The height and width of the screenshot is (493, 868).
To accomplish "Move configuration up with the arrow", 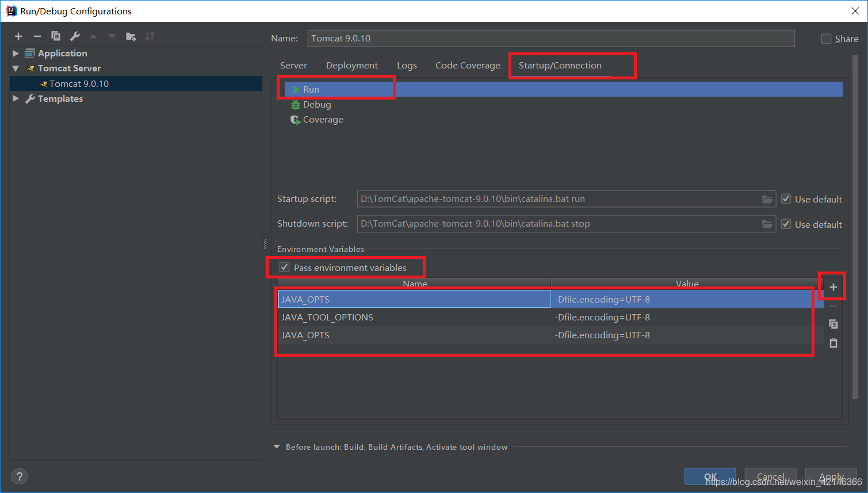I will point(93,36).
